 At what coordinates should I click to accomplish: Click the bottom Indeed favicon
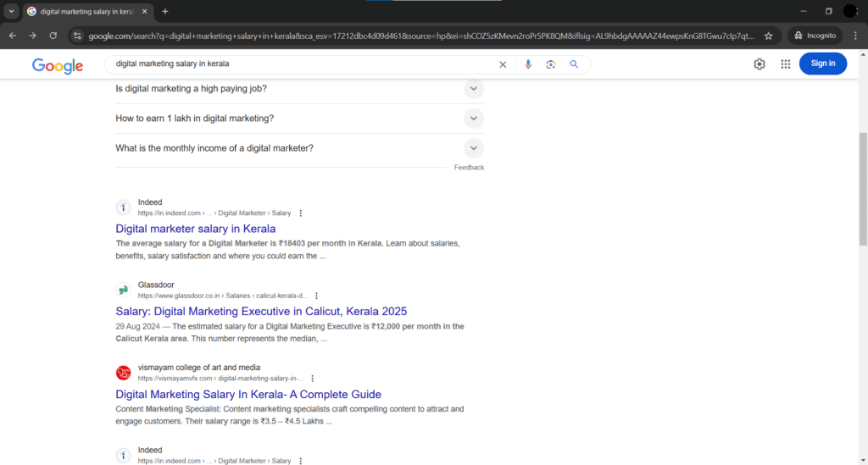[124, 456]
